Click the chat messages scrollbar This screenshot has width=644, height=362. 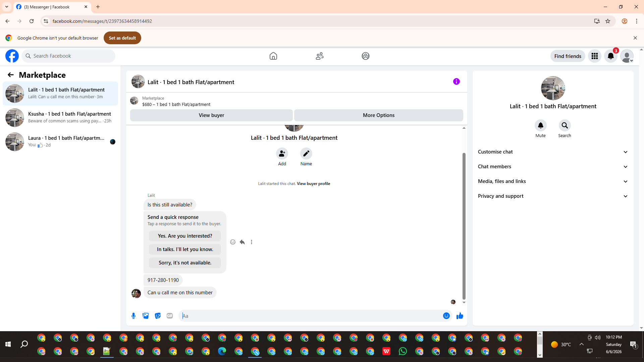(464, 226)
